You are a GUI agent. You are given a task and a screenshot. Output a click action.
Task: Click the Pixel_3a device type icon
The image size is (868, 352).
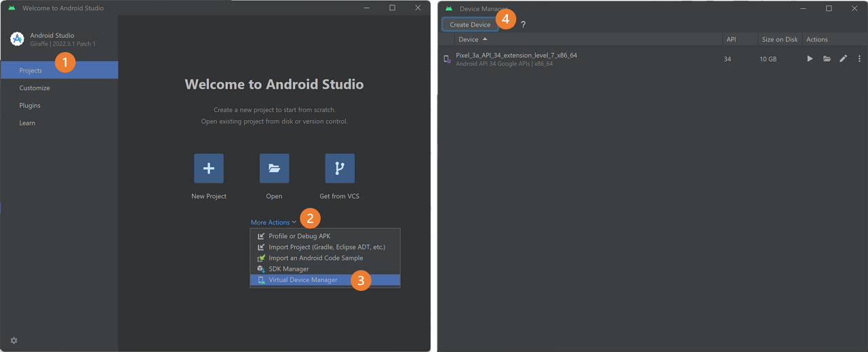pyautogui.click(x=447, y=59)
